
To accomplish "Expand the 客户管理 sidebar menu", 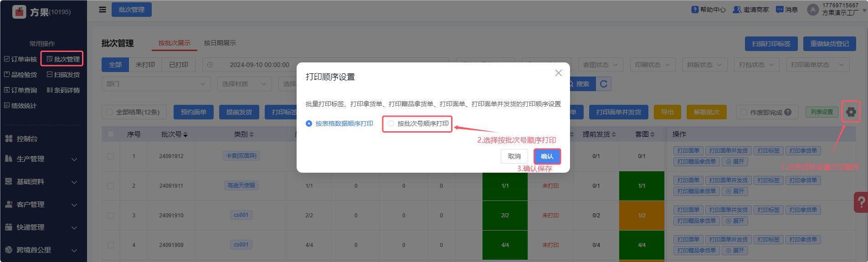I will click(x=41, y=205).
